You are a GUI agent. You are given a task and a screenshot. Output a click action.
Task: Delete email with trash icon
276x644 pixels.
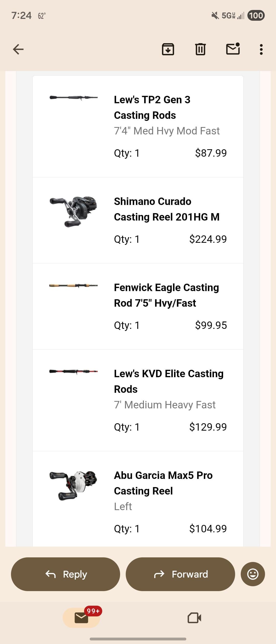click(200, 49)
